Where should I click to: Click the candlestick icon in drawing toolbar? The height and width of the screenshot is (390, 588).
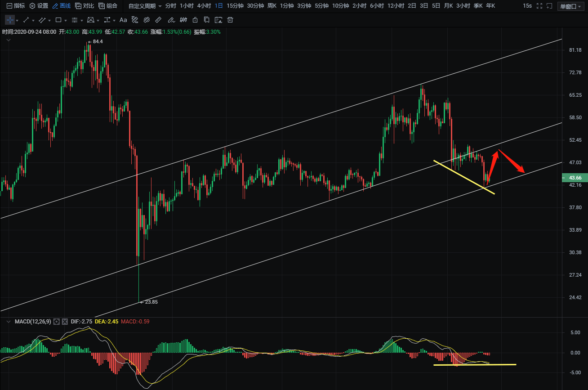[x=183, y=20]
